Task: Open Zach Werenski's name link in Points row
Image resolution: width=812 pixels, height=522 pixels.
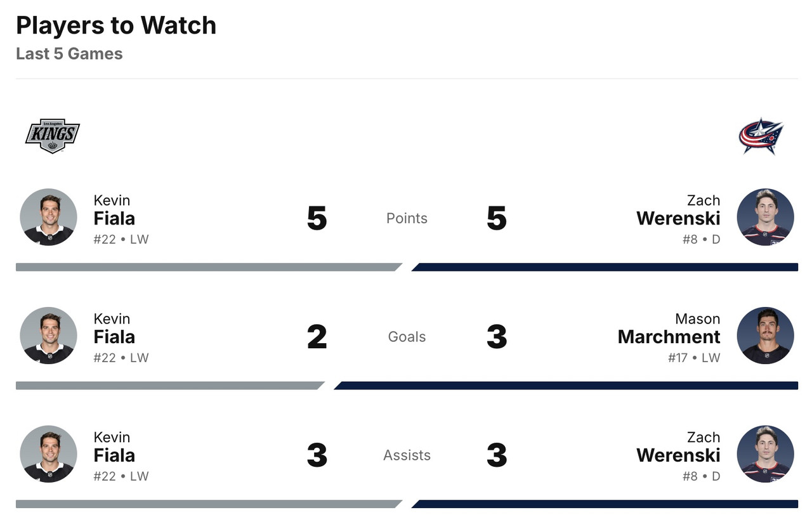Action: point(678,211)
